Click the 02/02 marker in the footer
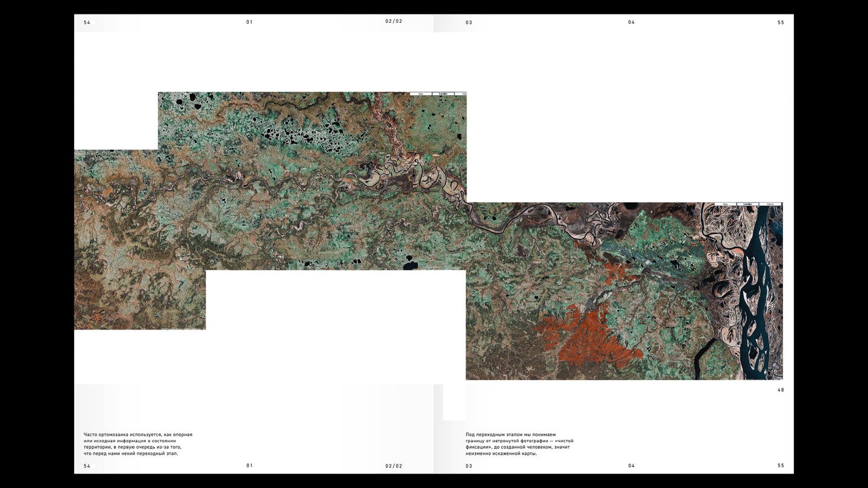The height and width of the screenshot is (488, 868). tap(394, 466)
